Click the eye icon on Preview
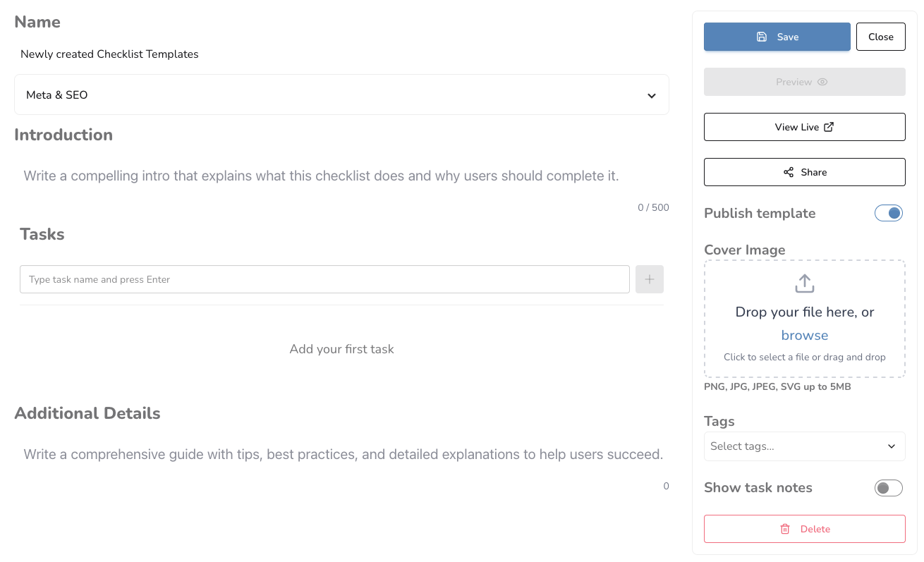 coord(822,82)
